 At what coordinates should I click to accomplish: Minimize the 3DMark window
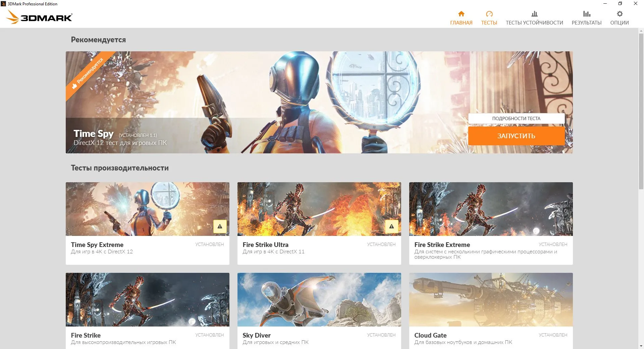[605, 4]
